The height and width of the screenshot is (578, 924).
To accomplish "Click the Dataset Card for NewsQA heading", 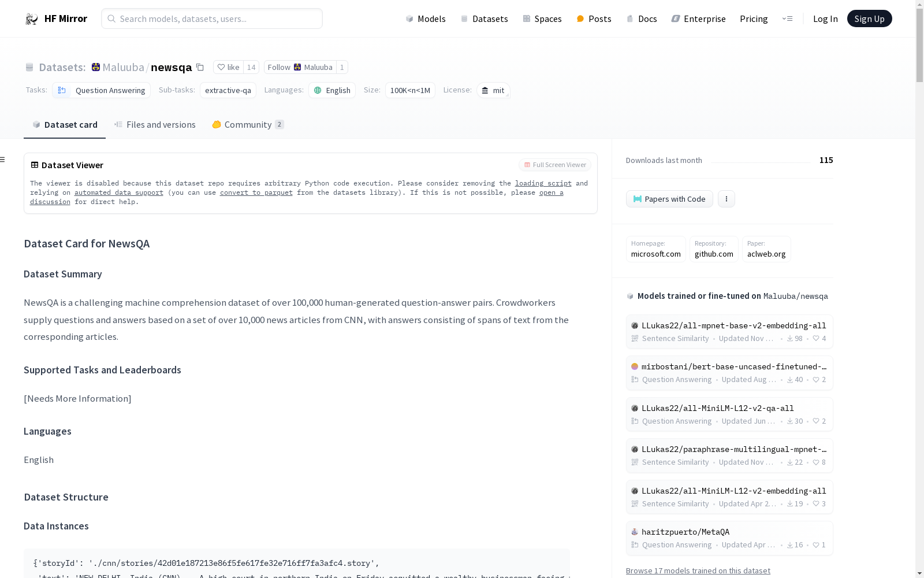I will (87, 243).
